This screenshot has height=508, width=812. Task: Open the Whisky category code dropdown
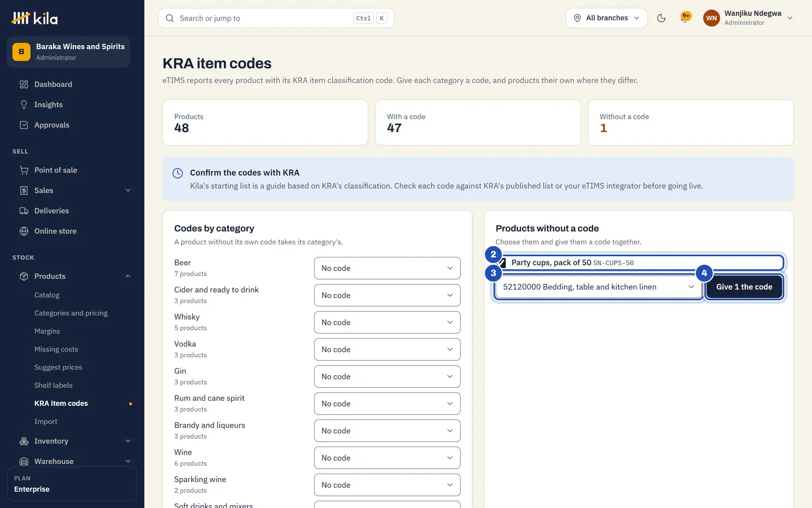pos(387,322)
